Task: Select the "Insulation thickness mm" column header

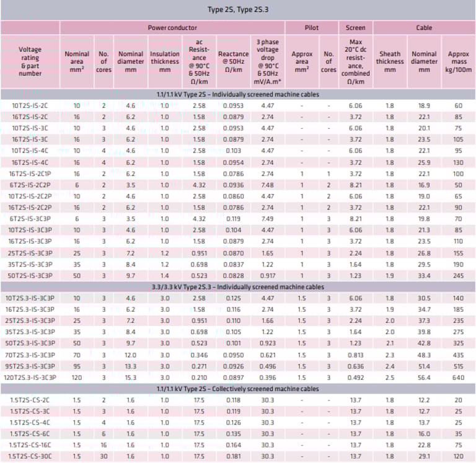Action: click(x=165, y=61)
